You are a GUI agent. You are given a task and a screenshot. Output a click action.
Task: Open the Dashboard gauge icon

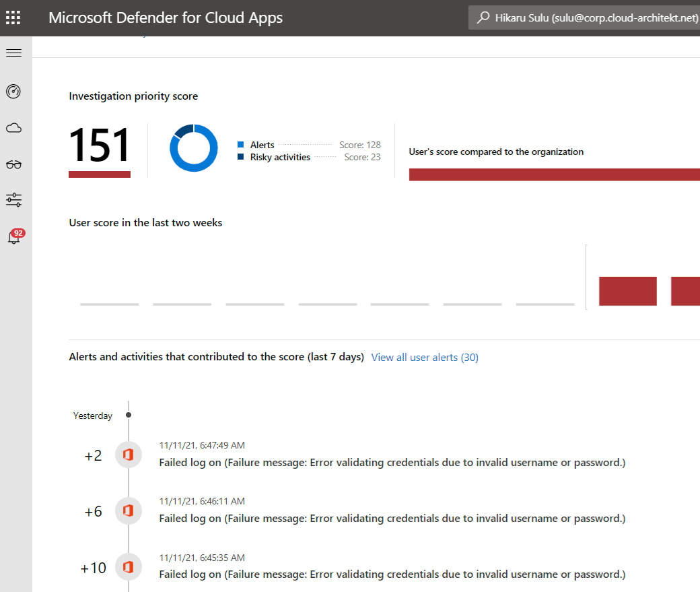point(13,92)
